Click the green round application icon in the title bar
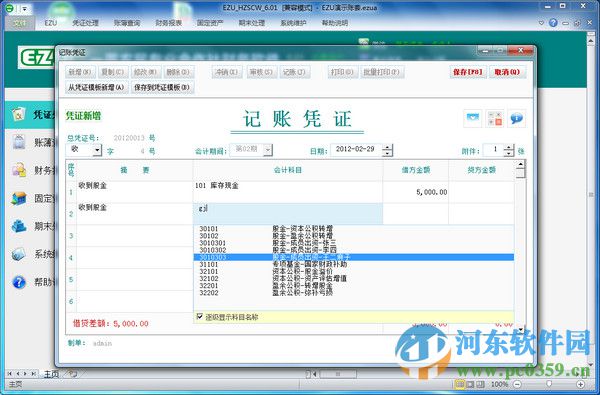 10,8
